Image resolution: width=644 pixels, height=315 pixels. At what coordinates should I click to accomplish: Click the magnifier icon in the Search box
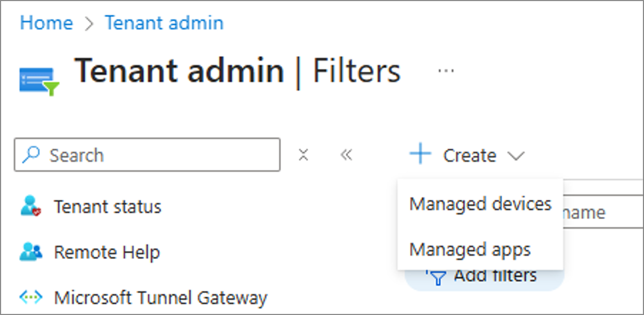coord(31,155)
